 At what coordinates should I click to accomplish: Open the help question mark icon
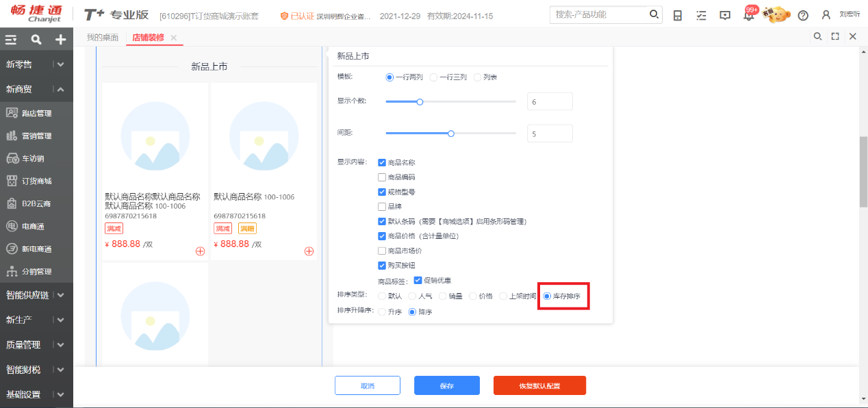tap(803, 15)
